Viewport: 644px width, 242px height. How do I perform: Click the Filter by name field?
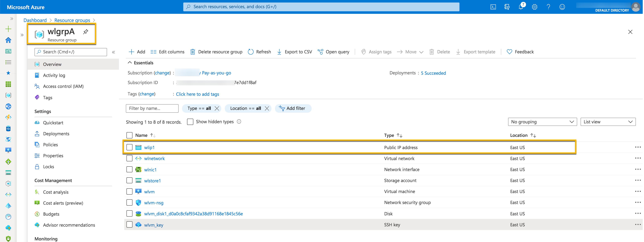pyautogui.click(x=152, y=108)
